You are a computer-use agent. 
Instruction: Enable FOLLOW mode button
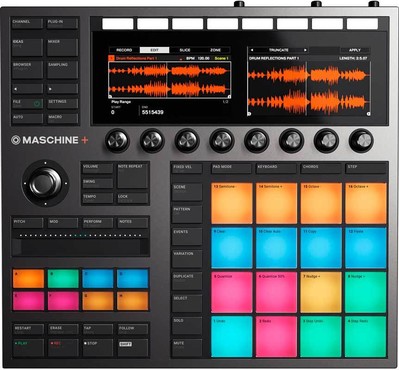click(132, 329)
